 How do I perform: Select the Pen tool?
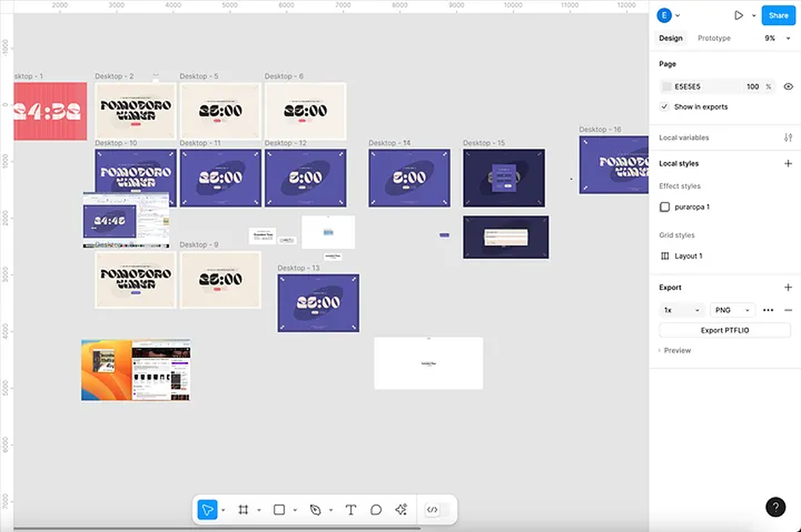[316, 510]
